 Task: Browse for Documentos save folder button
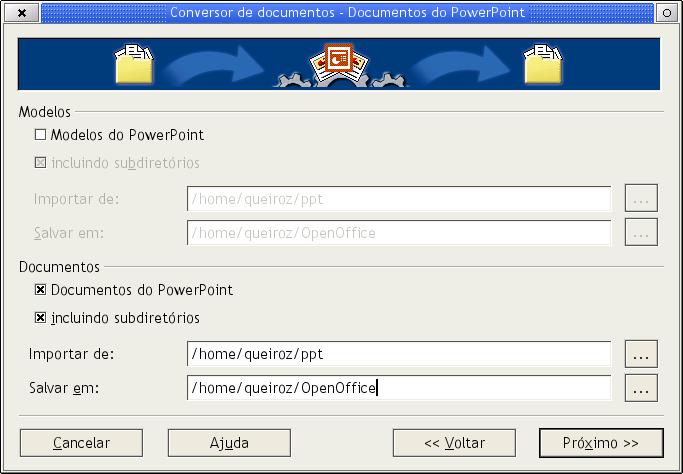tap(641, 388)
